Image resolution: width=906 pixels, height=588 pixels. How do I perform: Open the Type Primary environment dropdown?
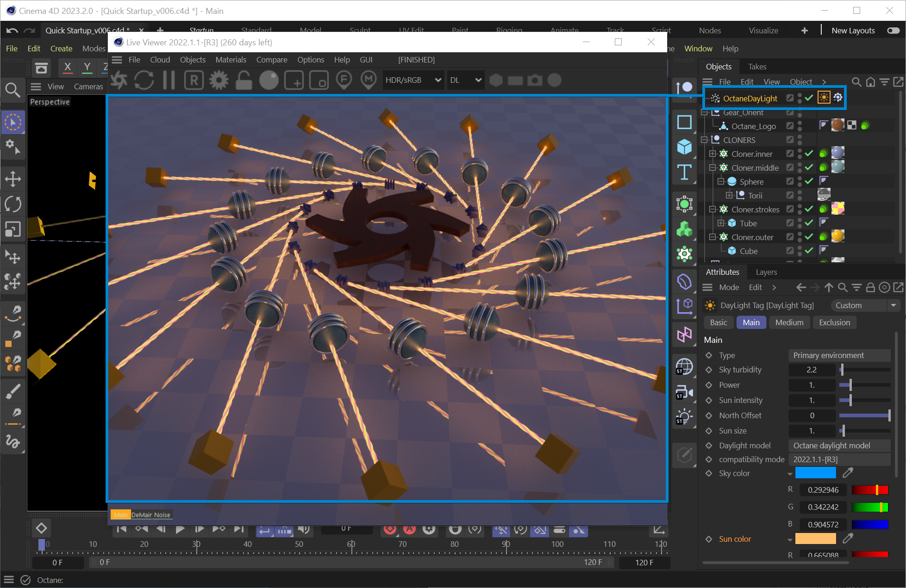click(x=838, y=355)
